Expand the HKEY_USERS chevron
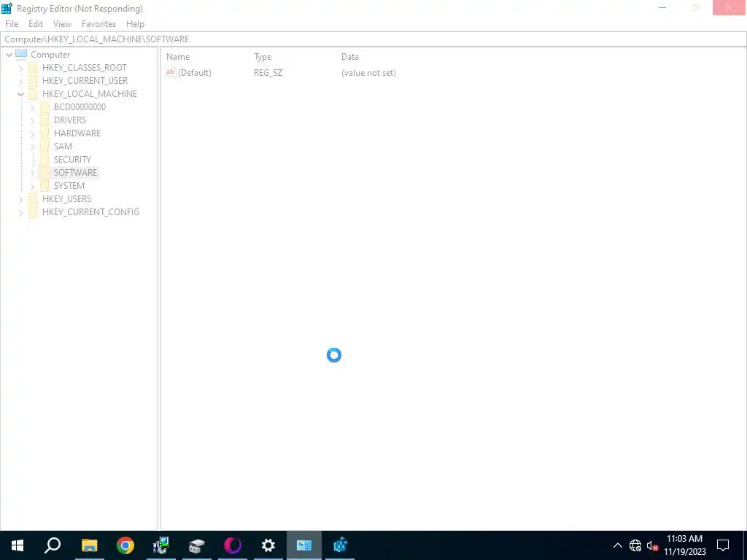 coord(20,199)
